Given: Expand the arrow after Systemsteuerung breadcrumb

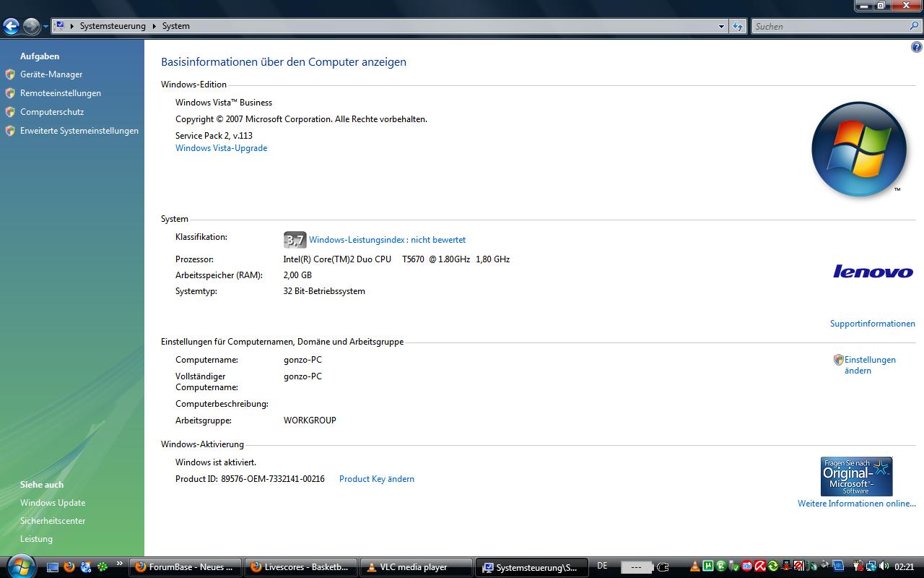Looking at the screenshot, I should [154, 26].
